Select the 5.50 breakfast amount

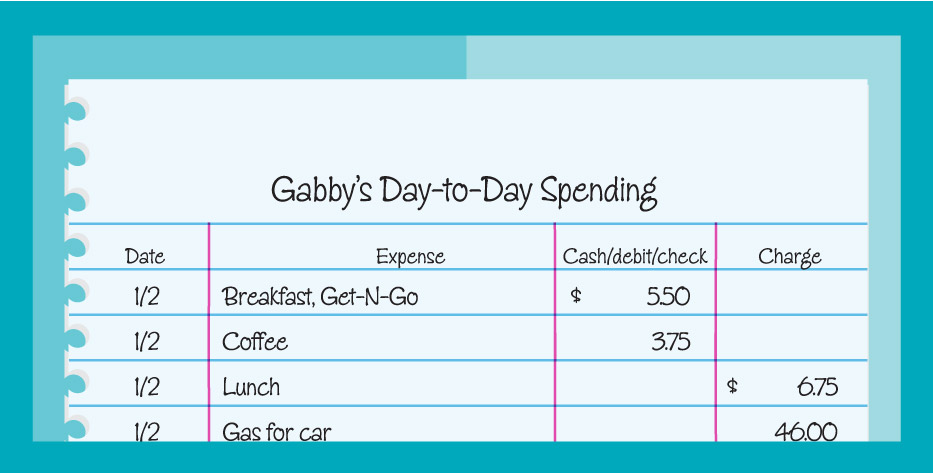[x=669, y=296]
